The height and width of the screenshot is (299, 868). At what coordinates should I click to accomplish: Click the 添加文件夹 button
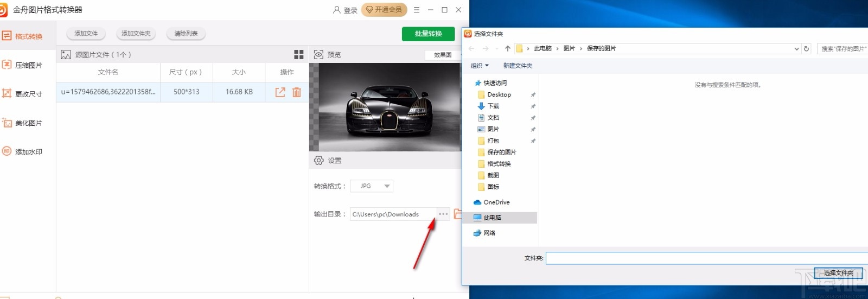(x=136, y=34)
